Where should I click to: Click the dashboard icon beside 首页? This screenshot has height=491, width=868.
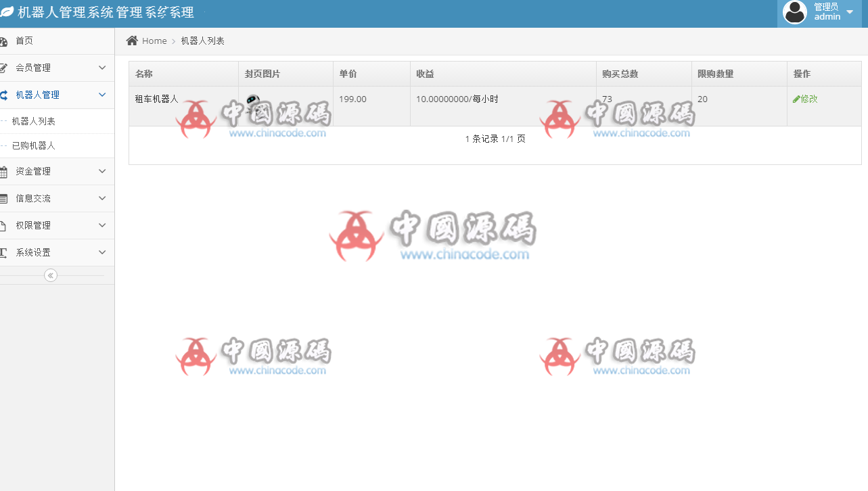point(3,41)
